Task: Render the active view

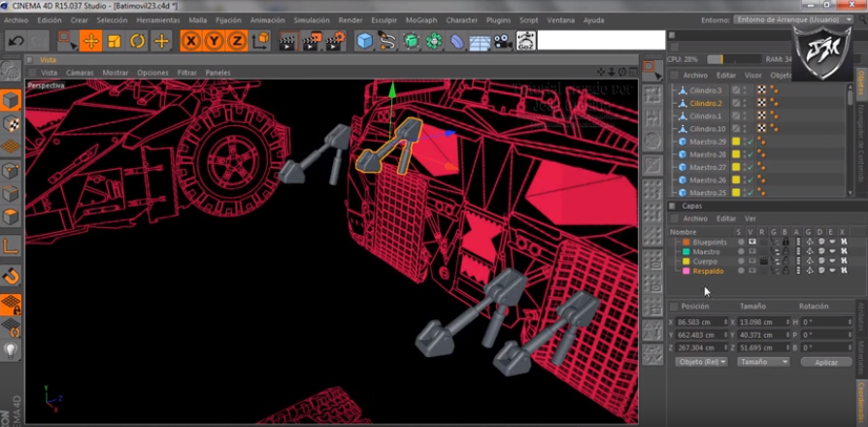Action: 287,41
